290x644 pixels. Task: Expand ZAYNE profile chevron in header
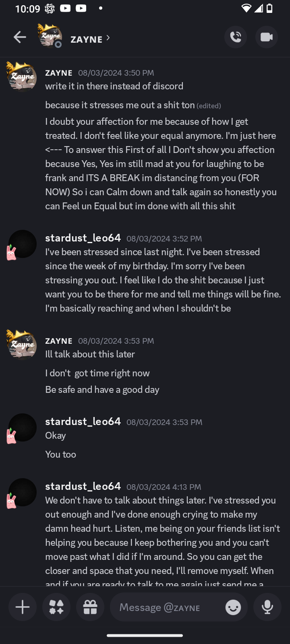(108, 38)
